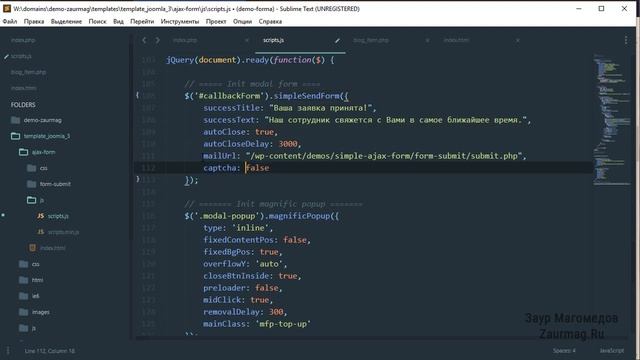This screenshot has width=640, height=360.
Task: Click the HTML file icon next to index.html
Action: coord(32,248)
